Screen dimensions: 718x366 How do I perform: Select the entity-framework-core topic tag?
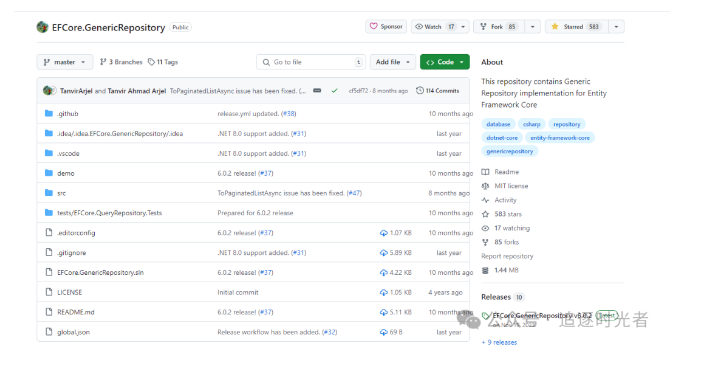click(560, 137)
